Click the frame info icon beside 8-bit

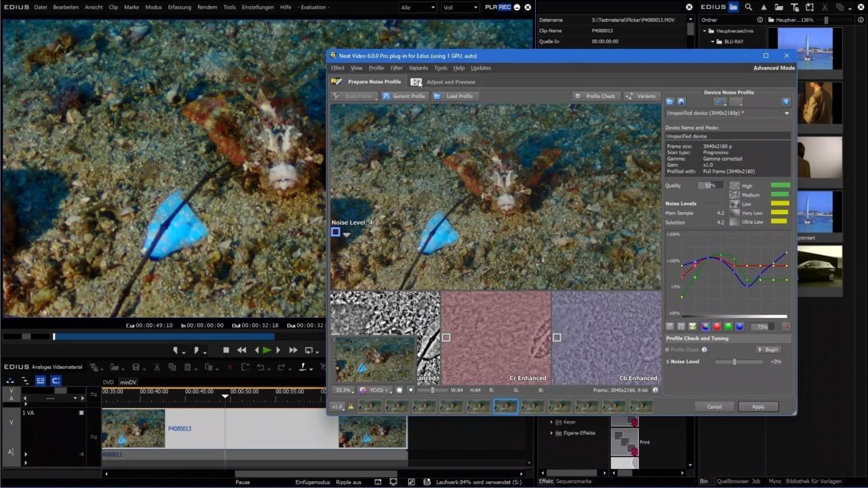coord(655,390)
